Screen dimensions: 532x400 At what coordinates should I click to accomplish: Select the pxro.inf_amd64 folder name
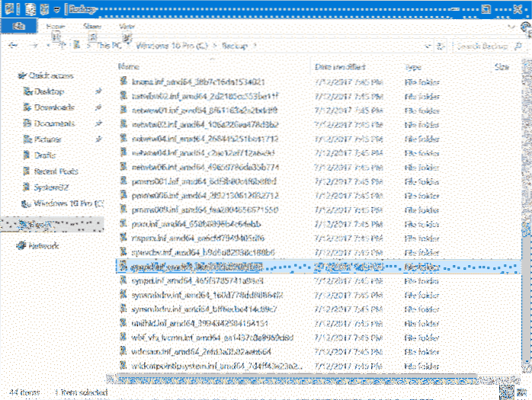pyautogui.click(x=196, y=224)
